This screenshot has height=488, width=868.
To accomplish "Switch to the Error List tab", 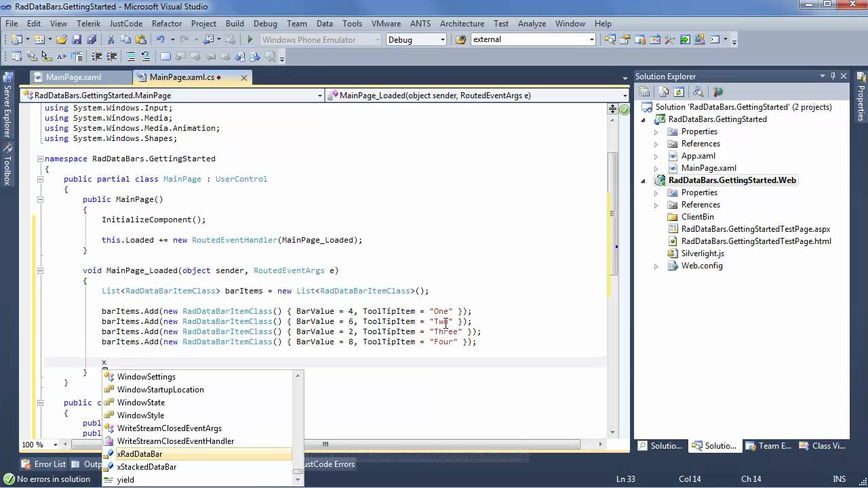I will pyautogui.click(x=44, y=464).
